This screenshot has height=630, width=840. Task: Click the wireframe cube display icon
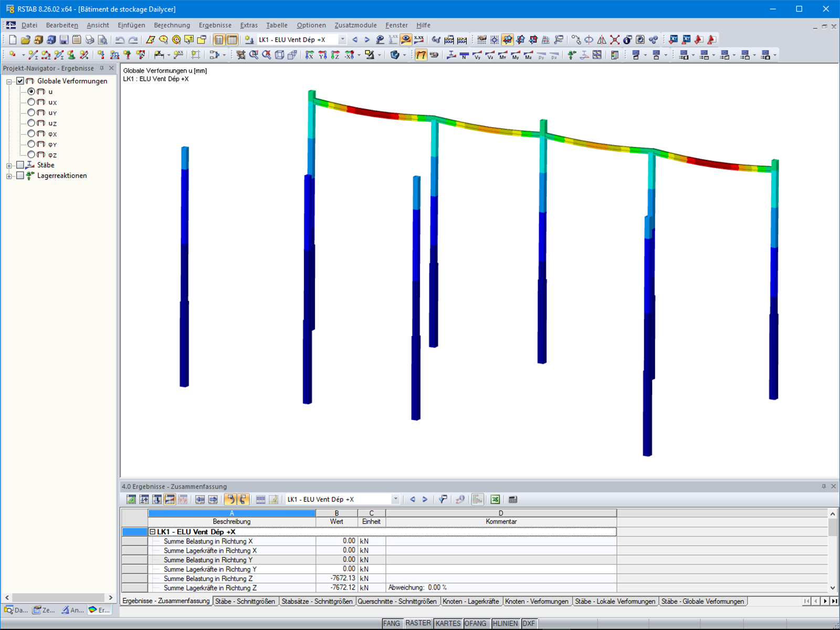tap(279, 55)
